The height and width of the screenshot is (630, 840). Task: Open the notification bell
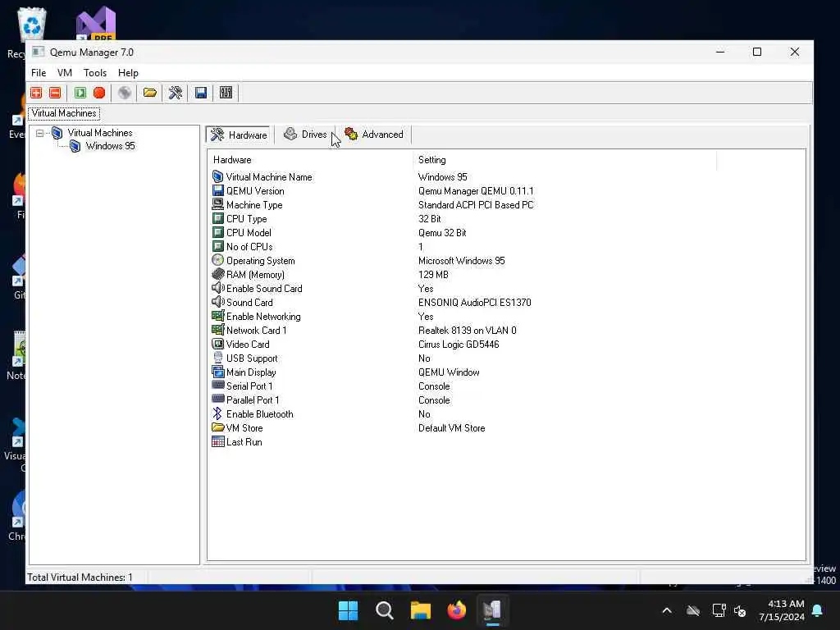[818, 610]
